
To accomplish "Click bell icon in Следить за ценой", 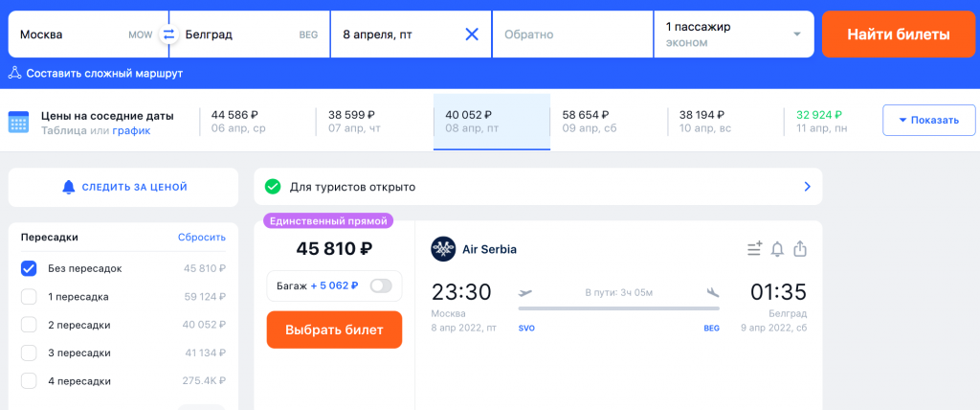I will click(x=68, y=187).
